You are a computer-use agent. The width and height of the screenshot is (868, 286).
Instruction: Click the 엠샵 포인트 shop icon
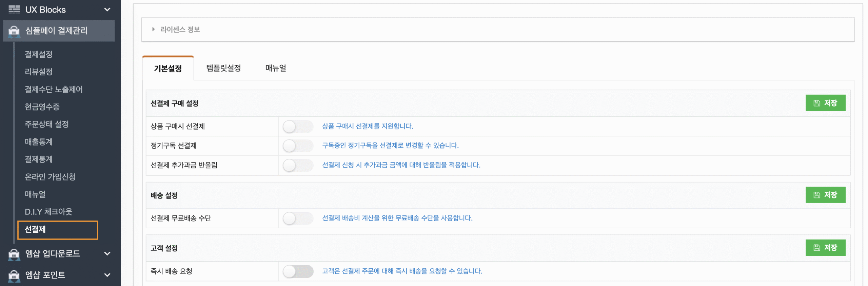[x=14, y=275]
